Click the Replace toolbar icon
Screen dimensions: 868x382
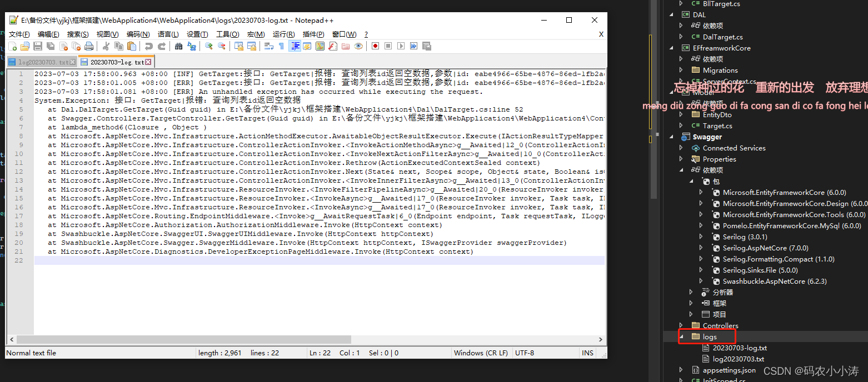click(x=192, y=46)
